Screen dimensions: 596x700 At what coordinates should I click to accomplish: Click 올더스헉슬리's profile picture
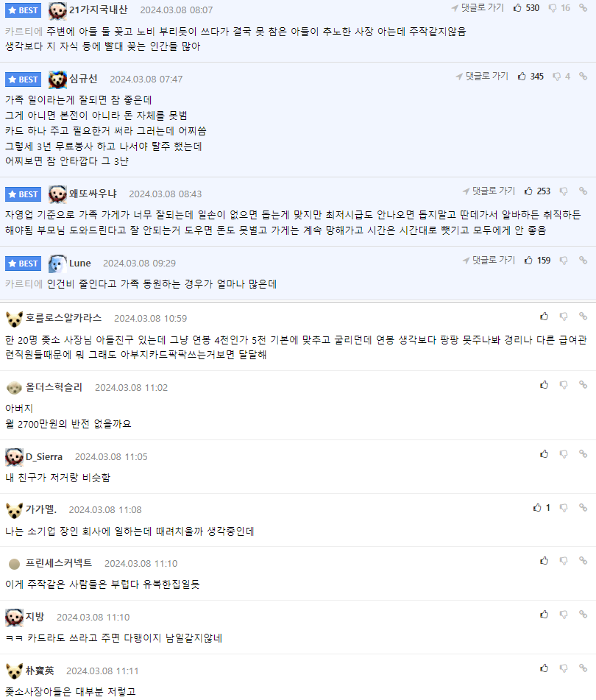[x=14, y=388]
